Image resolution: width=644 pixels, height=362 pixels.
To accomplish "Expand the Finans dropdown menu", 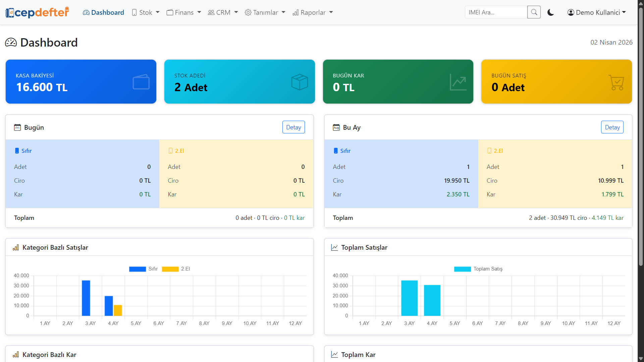I will 184,12.
